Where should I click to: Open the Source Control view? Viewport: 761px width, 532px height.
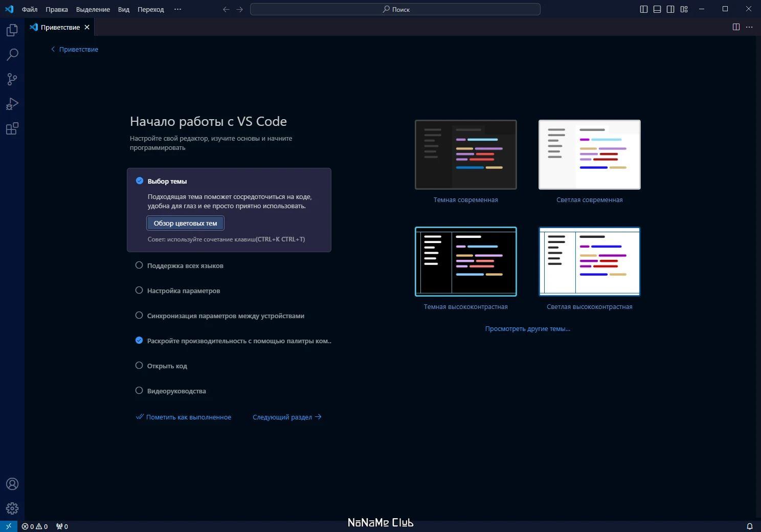click(12, 79)
